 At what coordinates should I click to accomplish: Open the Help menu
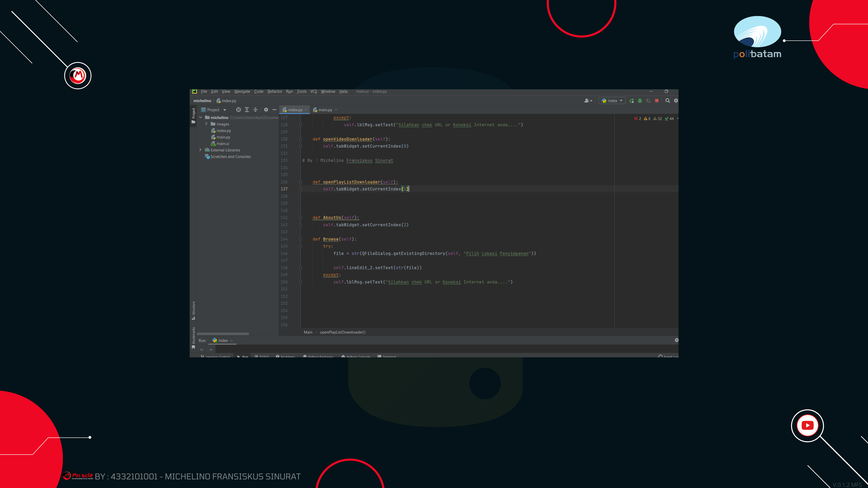tap(343, 91)
